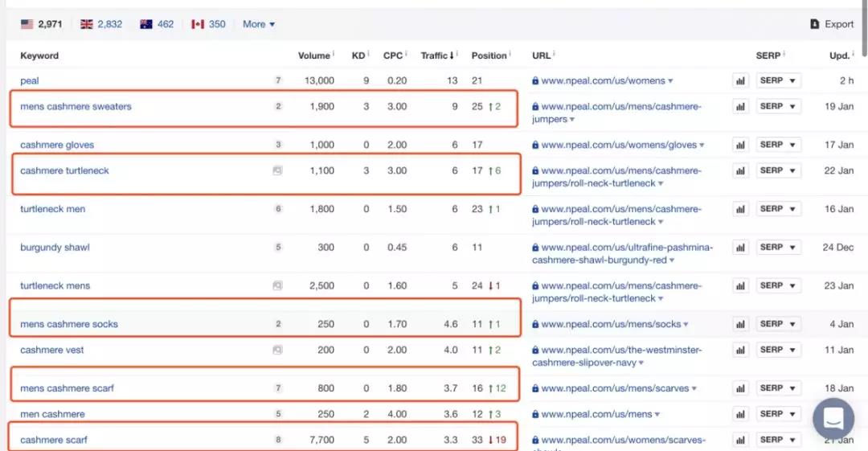Click volume value 13,000 for peal
Screen dimensions: 868x451
click(319, 80)
